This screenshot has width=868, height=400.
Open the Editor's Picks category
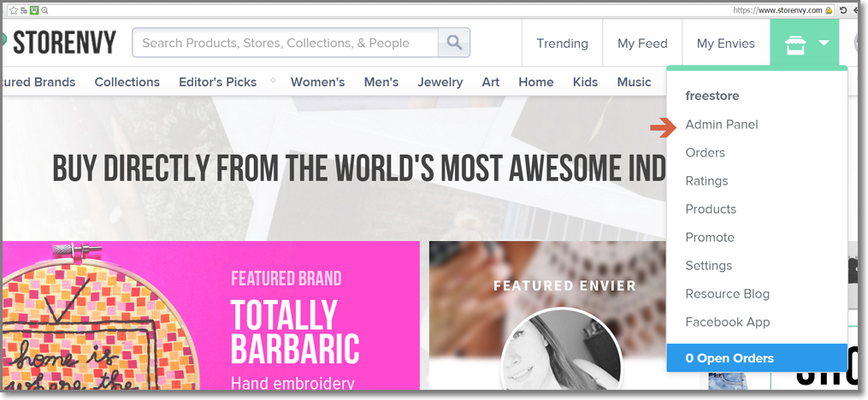[217, 82]
